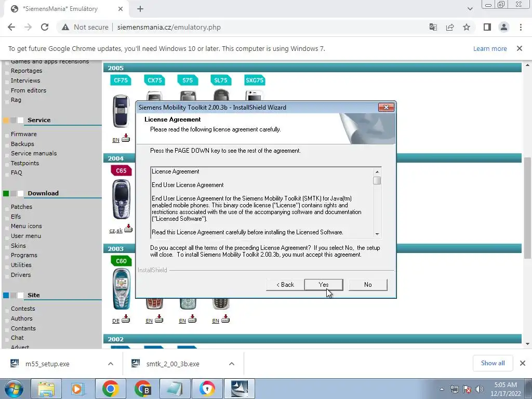Click the browser forward arrow
This screenshot has height=399, width=532.
(28, 27)
